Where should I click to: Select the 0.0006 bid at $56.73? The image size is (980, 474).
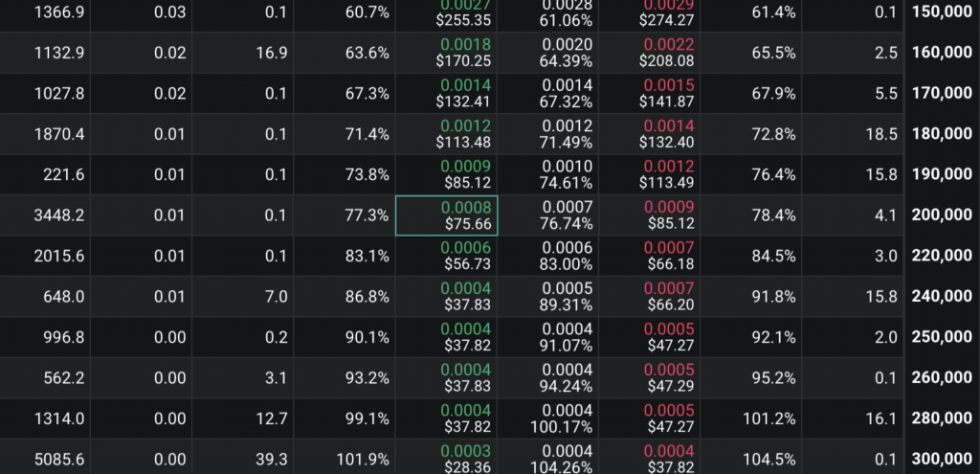pos(446,256)
